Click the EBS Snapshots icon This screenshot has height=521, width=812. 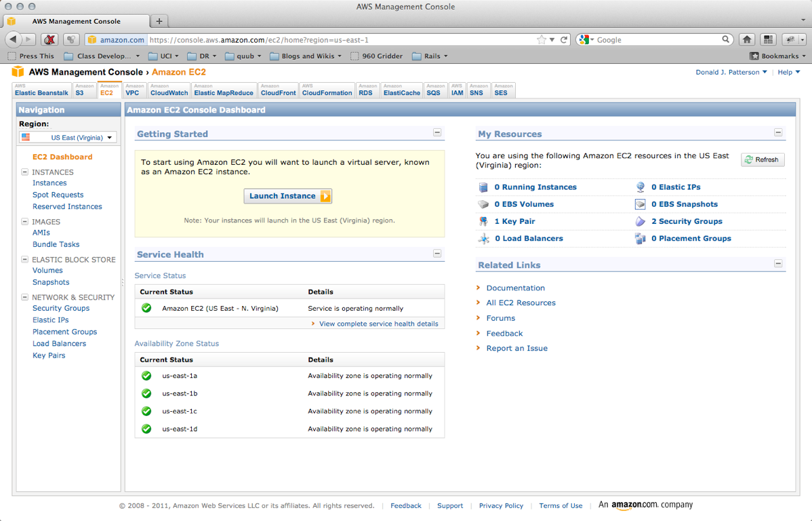tap(641, 204)
